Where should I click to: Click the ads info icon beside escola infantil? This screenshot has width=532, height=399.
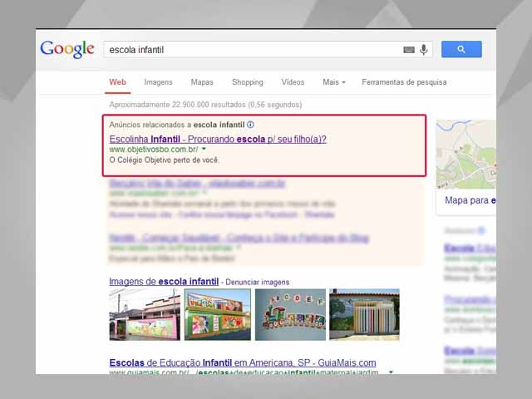(x=250, y=125)
